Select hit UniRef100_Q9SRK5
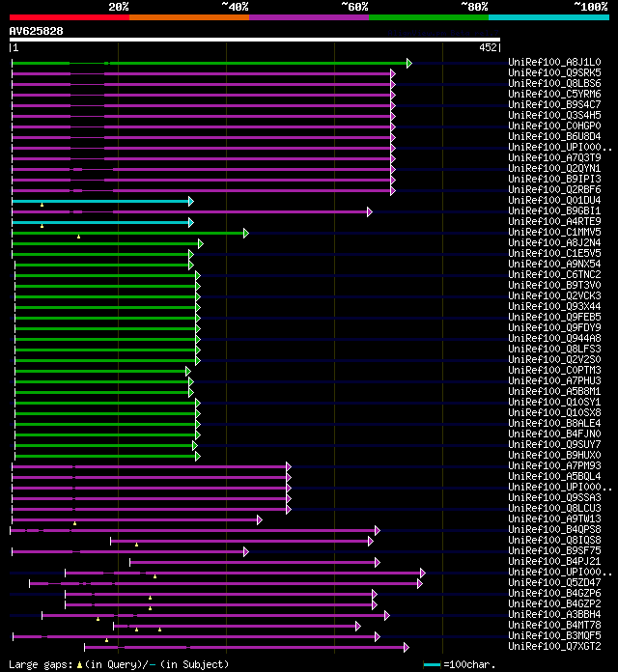The height and width of the screenshot is (672, 618). [x=554, y=72]
